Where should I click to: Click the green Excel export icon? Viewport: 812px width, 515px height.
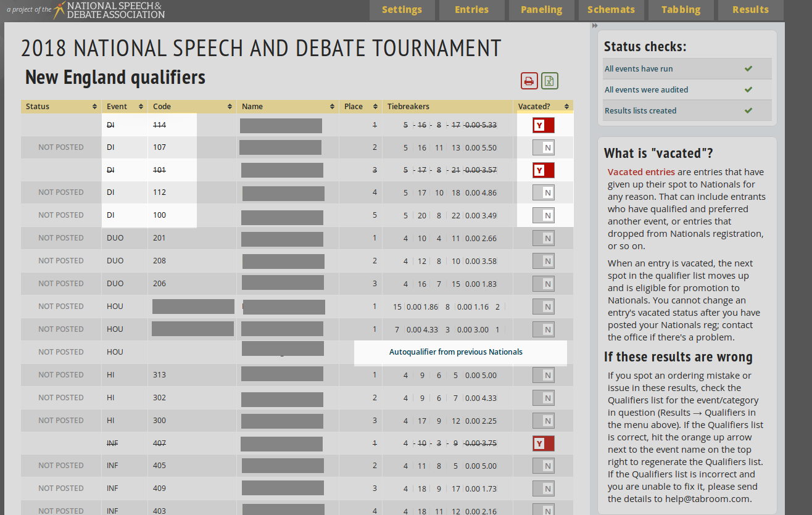(549, 81)
